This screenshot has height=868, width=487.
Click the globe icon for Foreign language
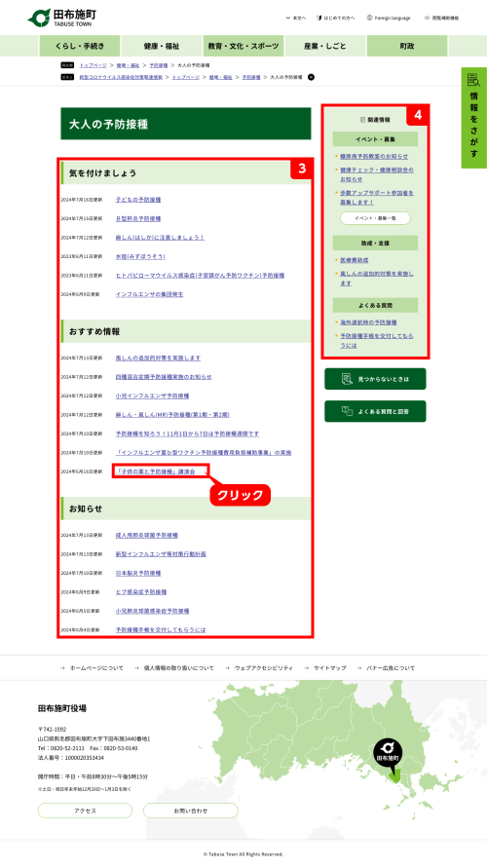(369, 18)
